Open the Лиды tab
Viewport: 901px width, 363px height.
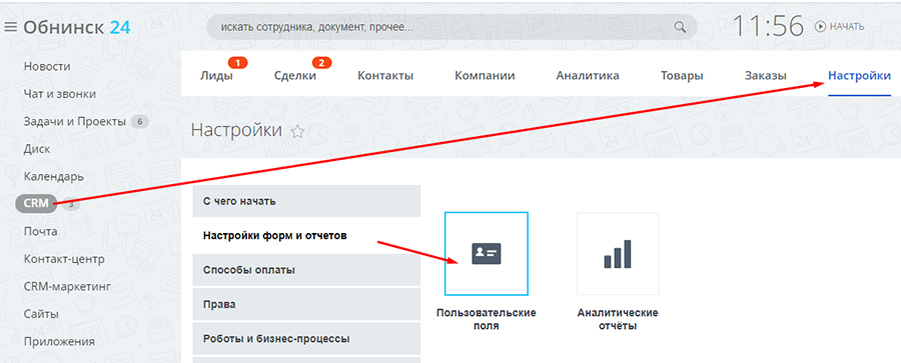click(217, 76)
